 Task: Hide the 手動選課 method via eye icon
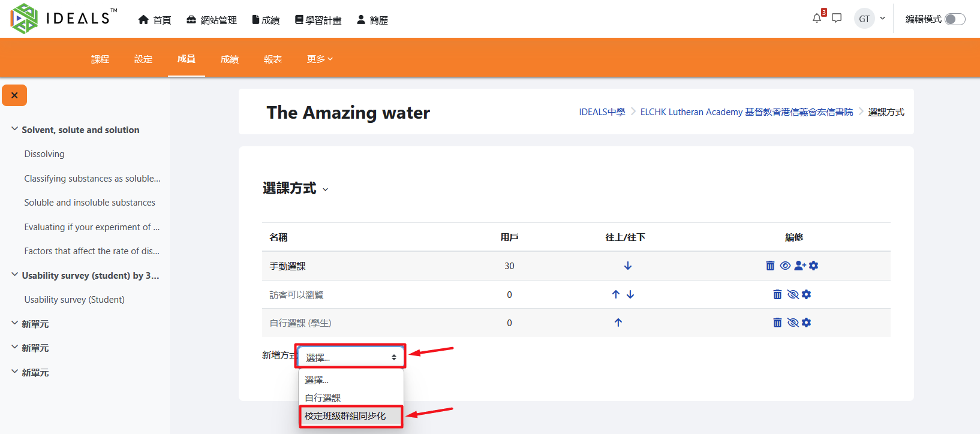pyautogui.click(x=785, y=266)
